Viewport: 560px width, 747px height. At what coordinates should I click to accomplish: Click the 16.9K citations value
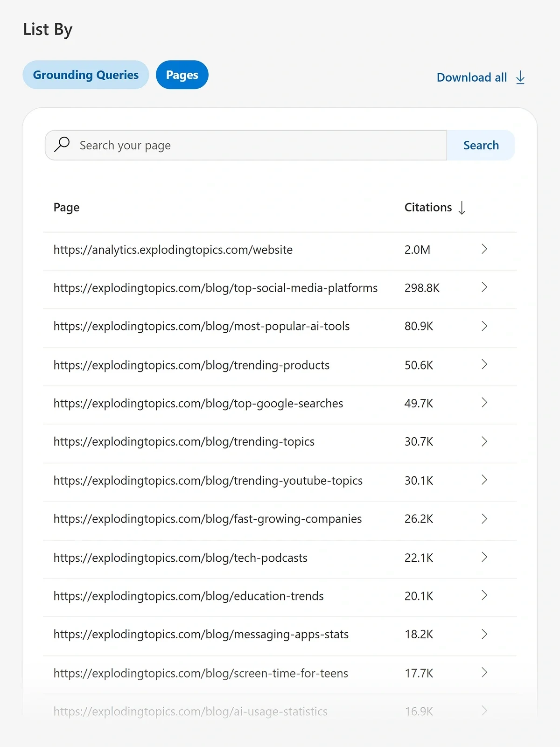[x=419, y=712]
